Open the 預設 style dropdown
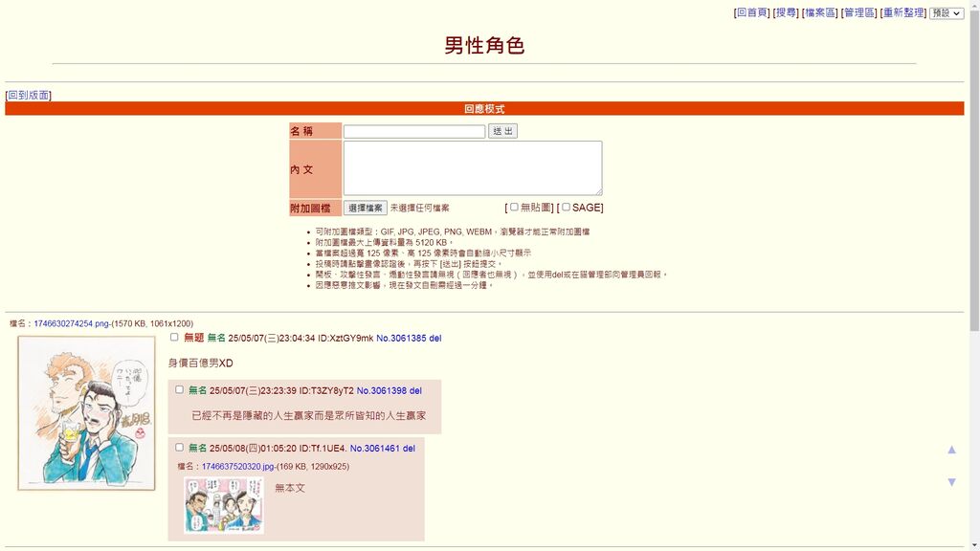This screenshot has width=980, height=551. point(947,13)
